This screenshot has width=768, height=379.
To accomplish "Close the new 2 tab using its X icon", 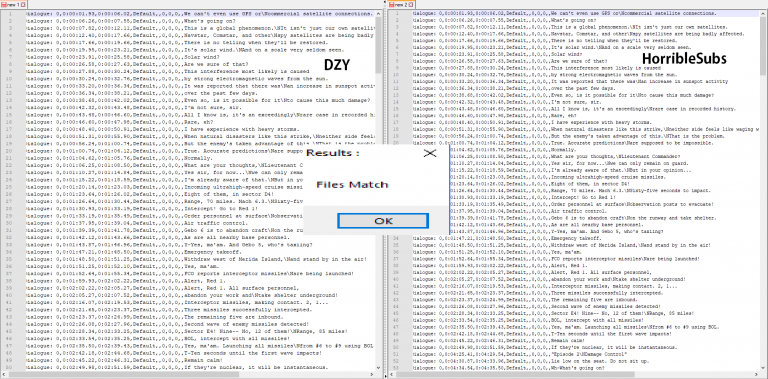I will (411, 4).
